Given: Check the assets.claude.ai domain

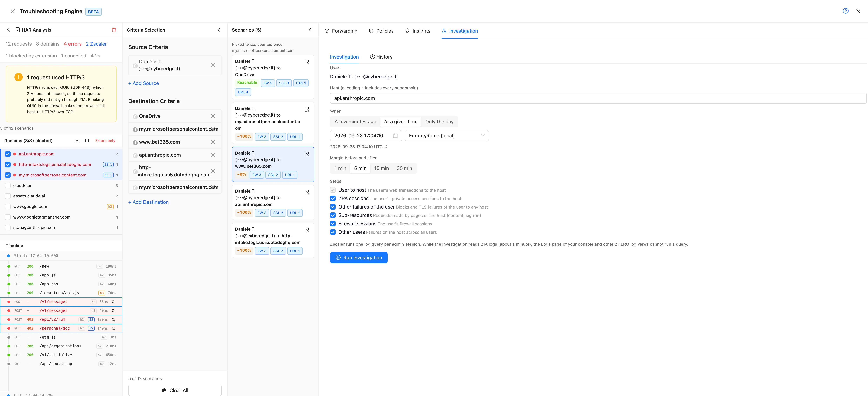Looking at the screenshot, I should [x=8, y=196].
